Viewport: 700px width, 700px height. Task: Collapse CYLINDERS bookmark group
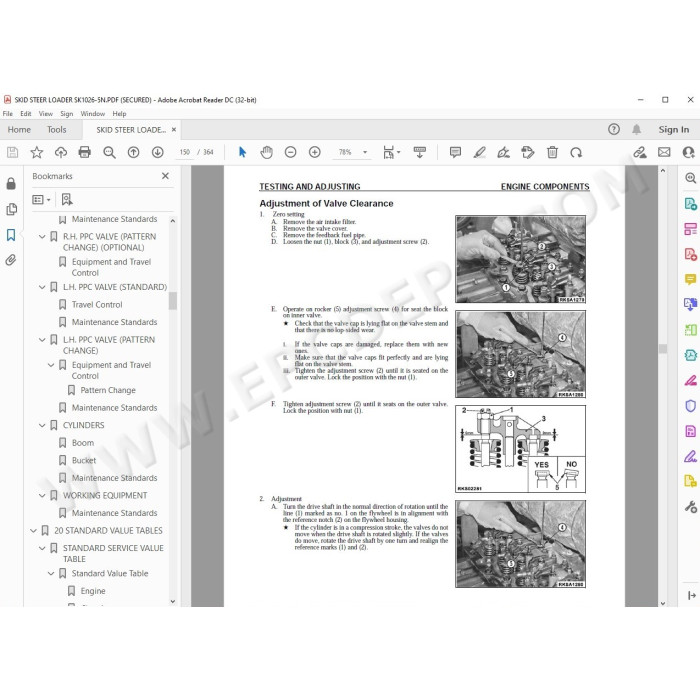(x=42, y=425)
